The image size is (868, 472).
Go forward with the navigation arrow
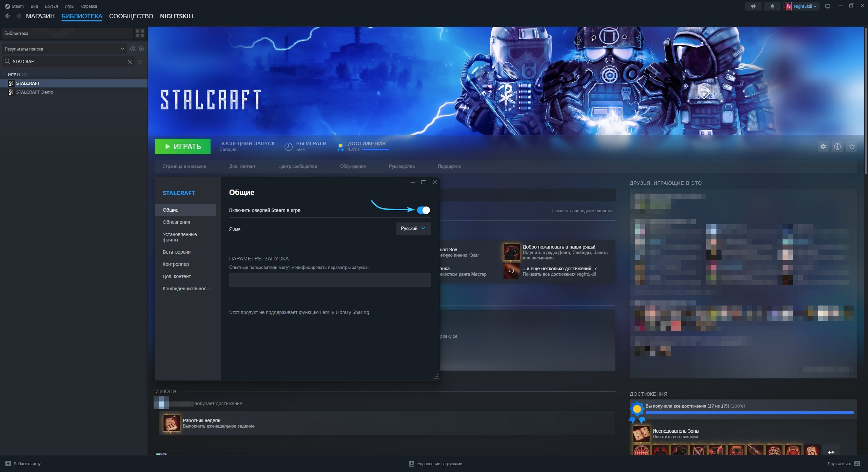[19, 16]
